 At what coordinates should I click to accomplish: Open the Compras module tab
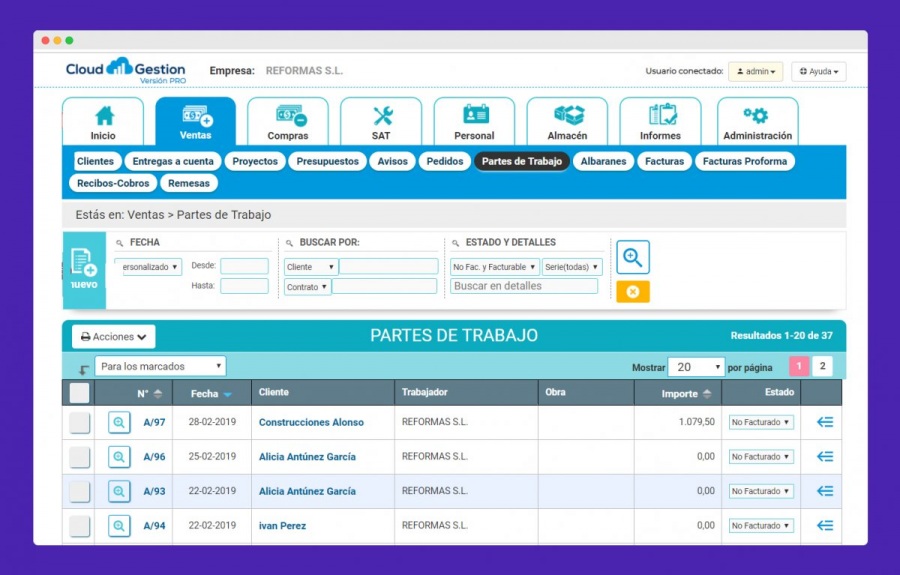[x=288, y=122]
